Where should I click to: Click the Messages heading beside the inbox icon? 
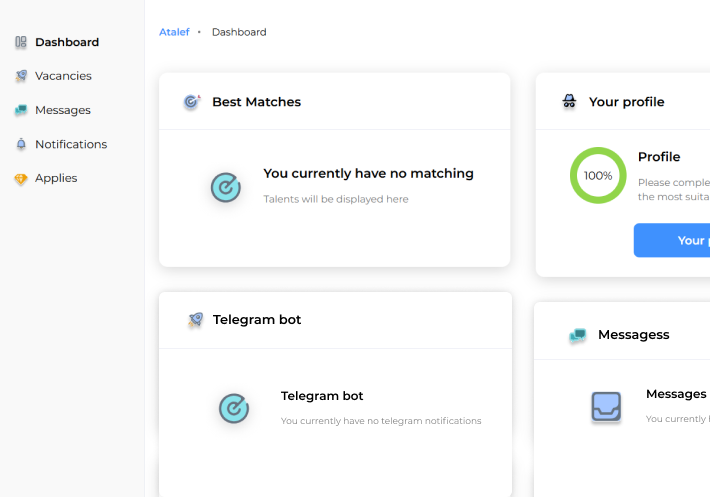pos(676,394)
